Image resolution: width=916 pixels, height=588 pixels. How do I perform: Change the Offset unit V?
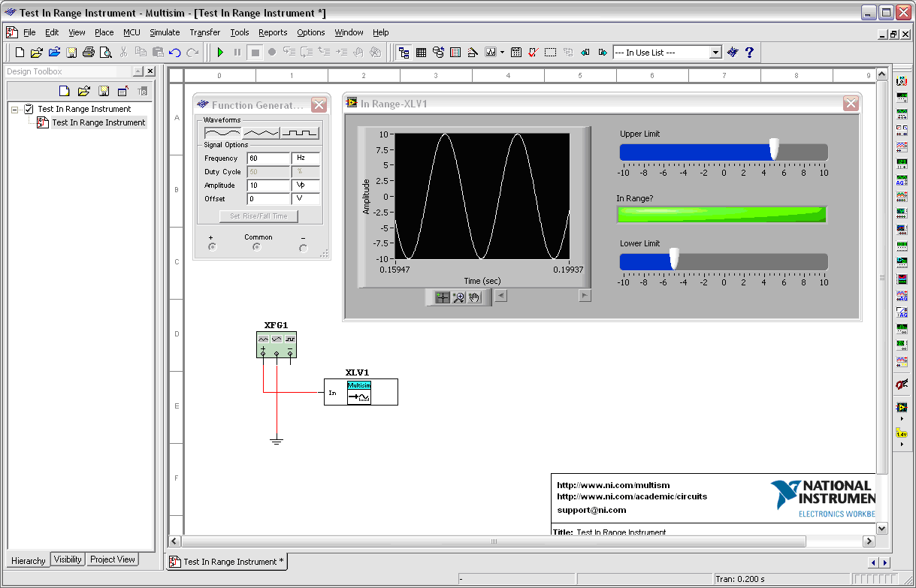[306, 199]
